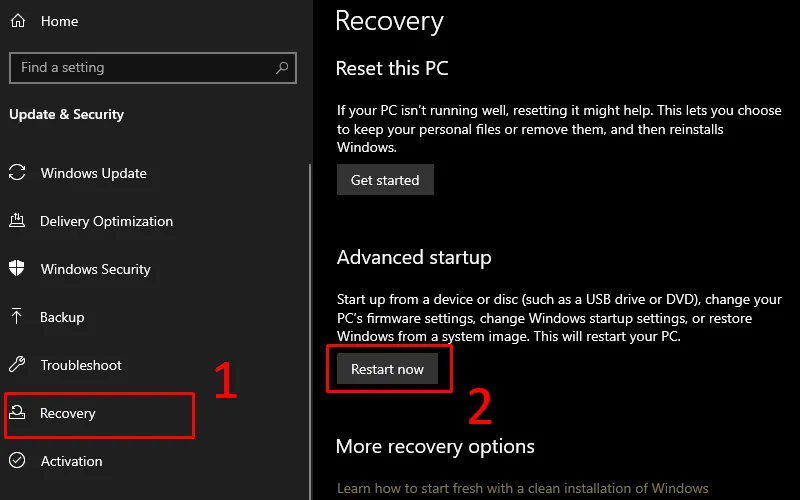Open the start fresh clean installation link

pyautogui.click(x=522, y=489)
